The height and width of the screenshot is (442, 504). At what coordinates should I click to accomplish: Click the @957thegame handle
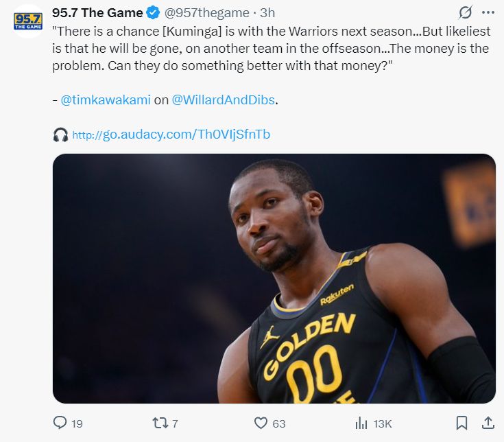206,13
